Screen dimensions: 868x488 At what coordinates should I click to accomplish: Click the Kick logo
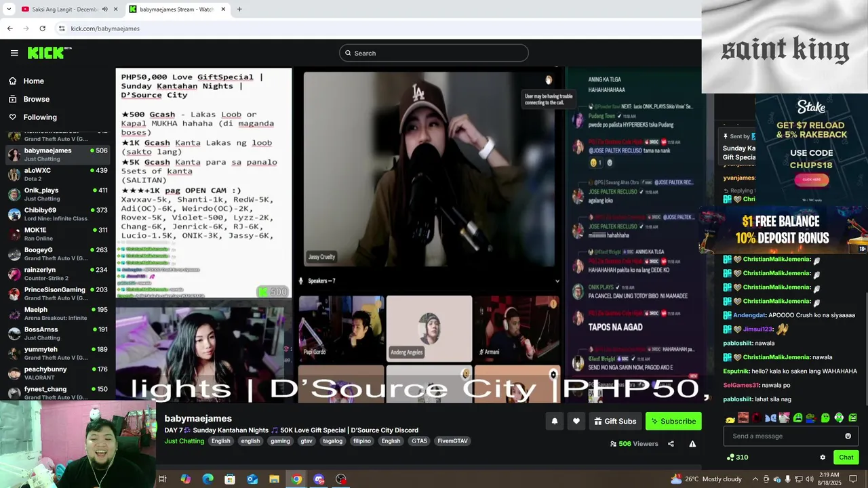pos(49,53)
